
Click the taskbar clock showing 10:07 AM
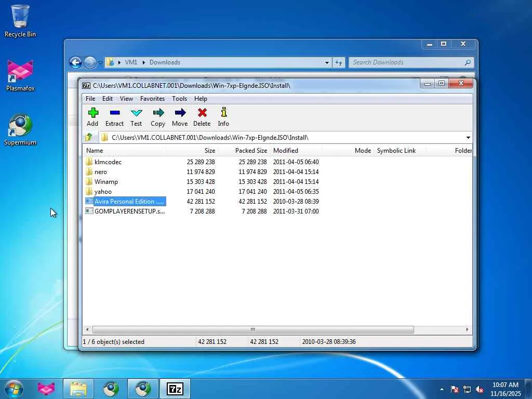pos(505,389)
